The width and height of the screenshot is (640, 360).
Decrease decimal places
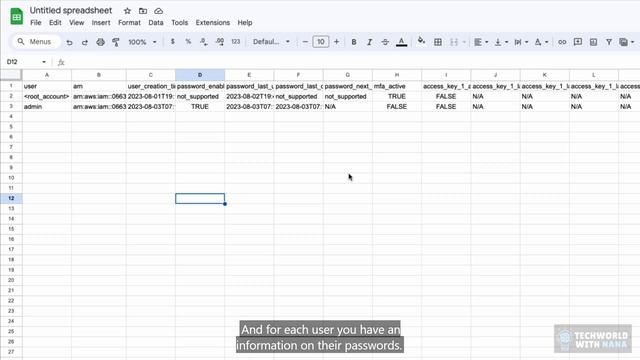pyautogui.click(x=204, y=42)
